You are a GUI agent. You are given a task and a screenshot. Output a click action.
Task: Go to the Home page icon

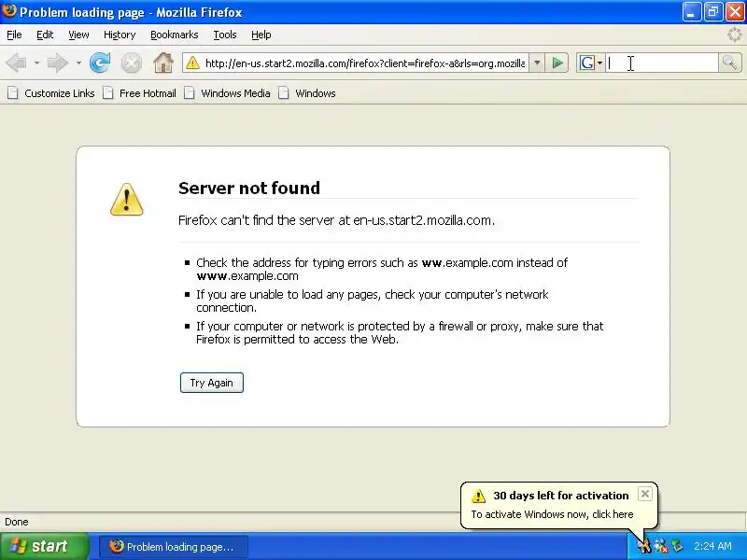click(x=162, y=63)
